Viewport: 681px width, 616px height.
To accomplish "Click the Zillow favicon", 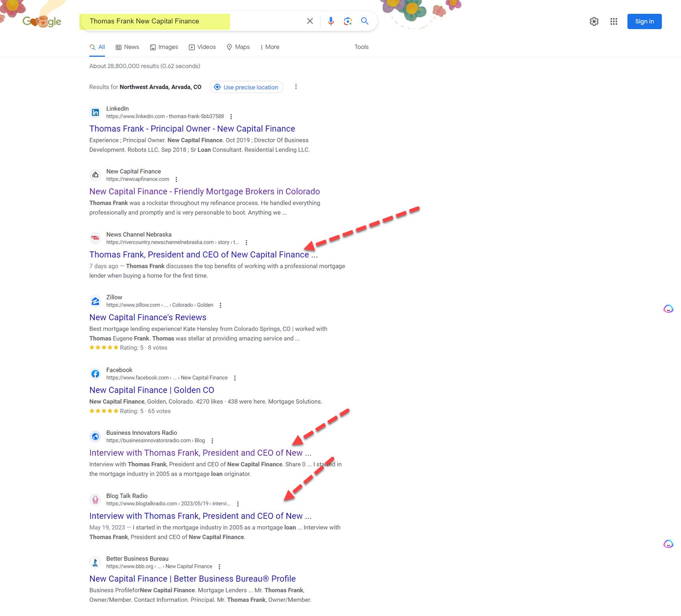I will [x=95, y=301].
